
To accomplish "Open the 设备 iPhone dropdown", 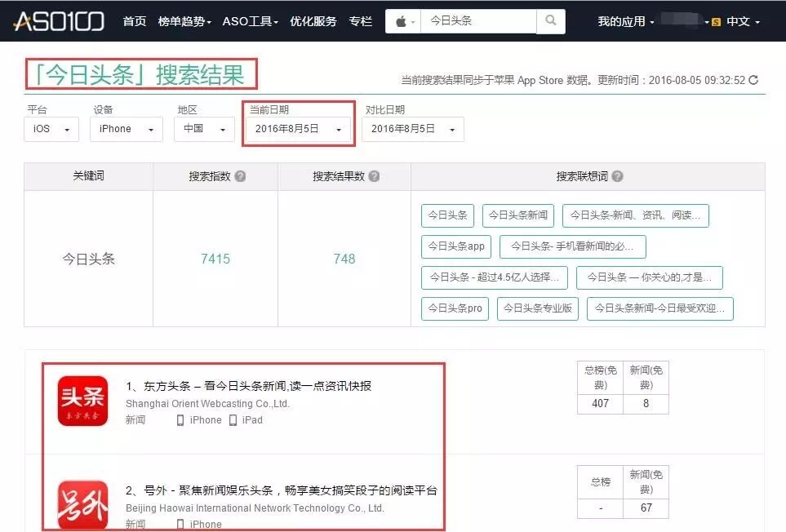I will pyautogui.click(x=127, y=129).
